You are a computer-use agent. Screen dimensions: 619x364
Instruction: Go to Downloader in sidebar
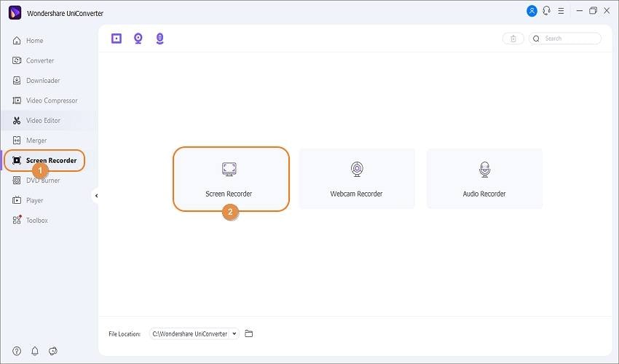(43, 81)
